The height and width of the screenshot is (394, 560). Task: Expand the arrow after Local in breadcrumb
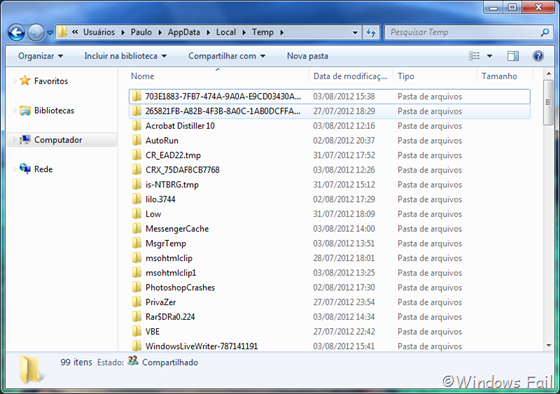244,33
